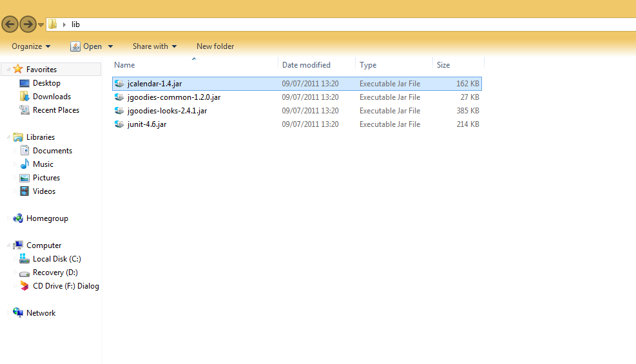Click the Recovery (D:) drive icon

pyautogui.click(x=24, y=273)
